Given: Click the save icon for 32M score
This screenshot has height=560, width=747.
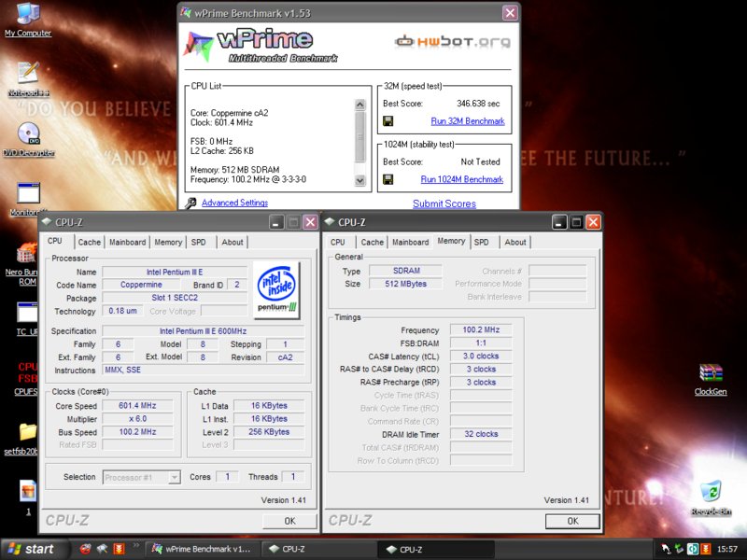Looking at the screenshot, I should tap(388, 121).
